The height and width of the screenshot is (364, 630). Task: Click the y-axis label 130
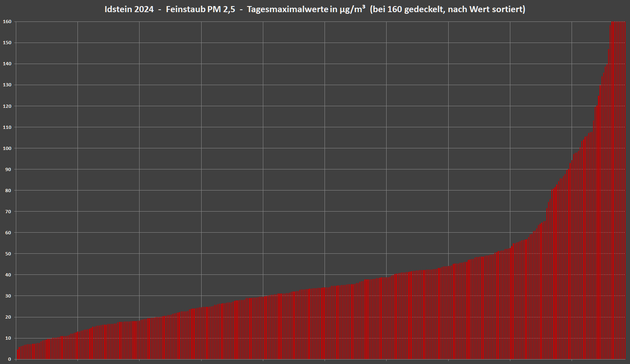tap(7, 85)
